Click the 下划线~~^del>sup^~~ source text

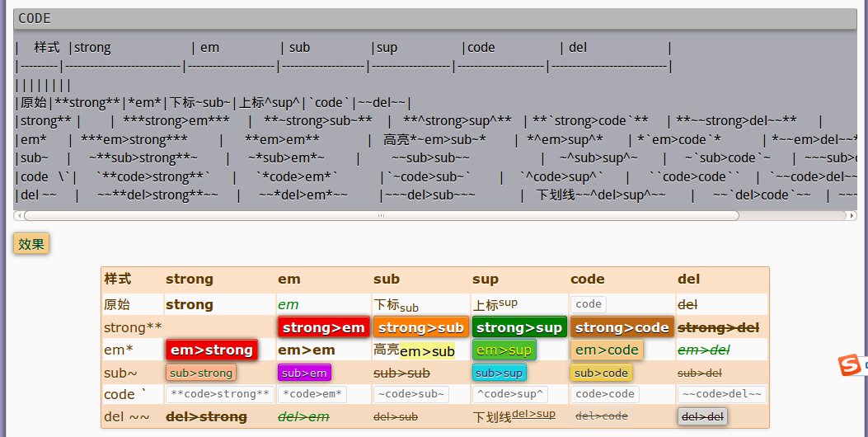point(601,195)
